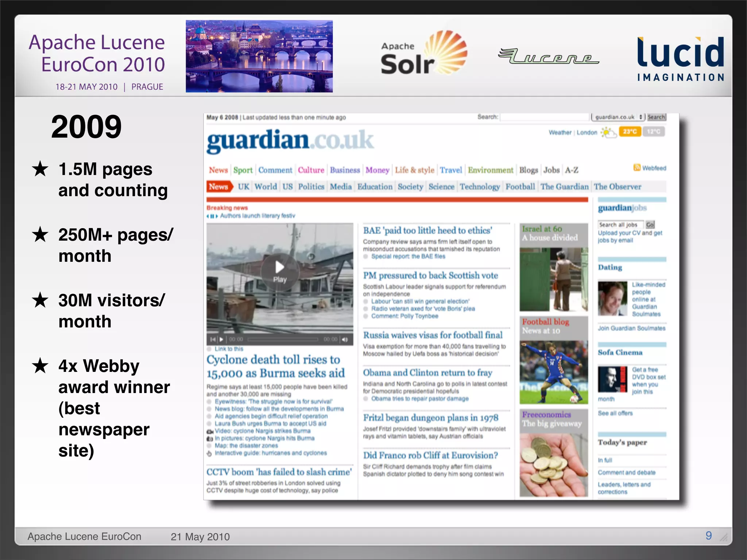Click 'Special report: the BAE files' link
Image resolution: width=747 pixels, height=560 pixels.
tap(408, 256)
